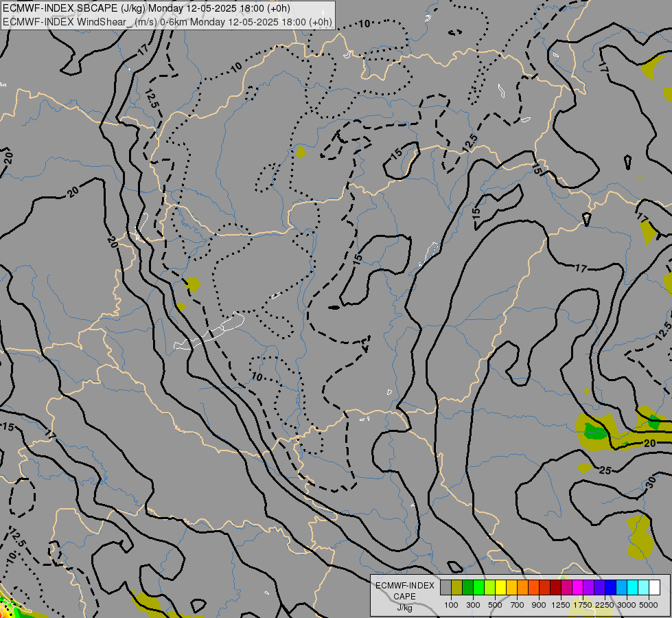Select the white legend swatch
The width and height of the screenshot is (672, 618).
[655, 588]
